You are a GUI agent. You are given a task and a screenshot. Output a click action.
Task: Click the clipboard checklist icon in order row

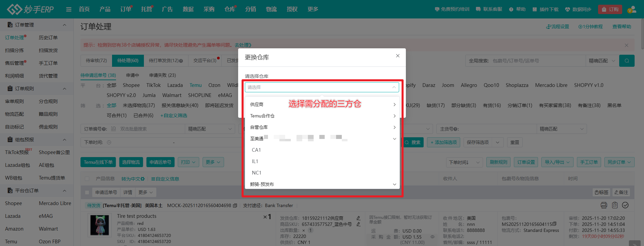[614, 205]
